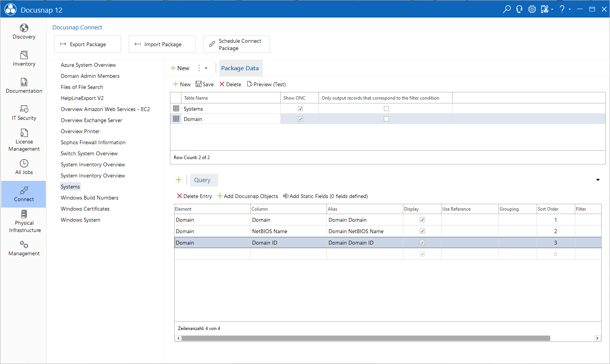
Task: Enable filter-only output for Domain row
Action: (x=386, y=119)
